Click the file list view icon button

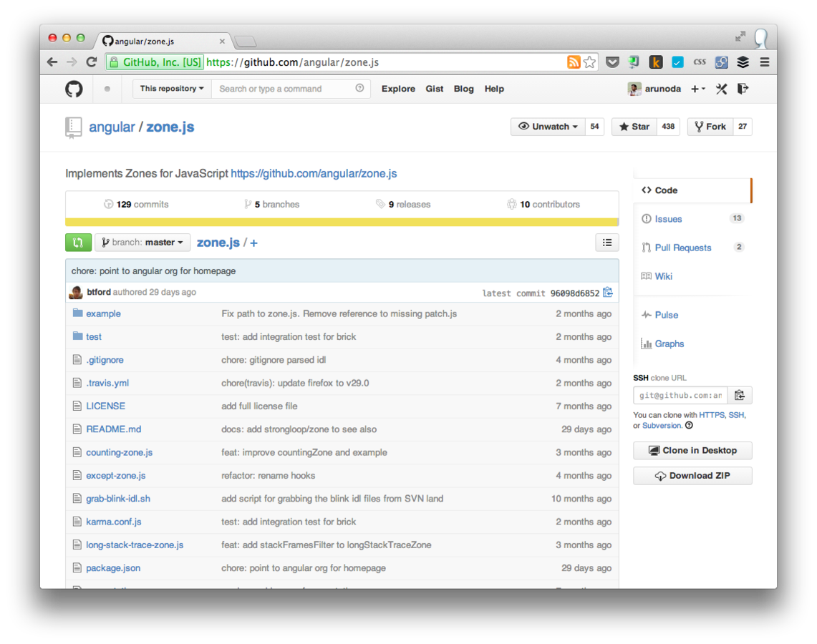pos(607,243)
